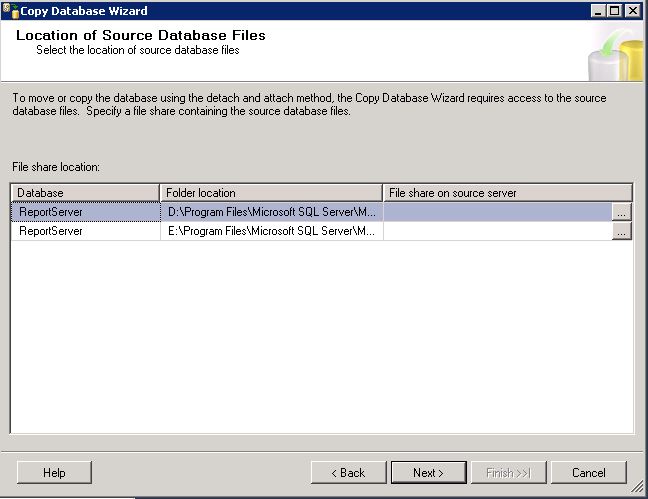Click the Folder location column header
This screenshot has width=648, height=499.
271,193
